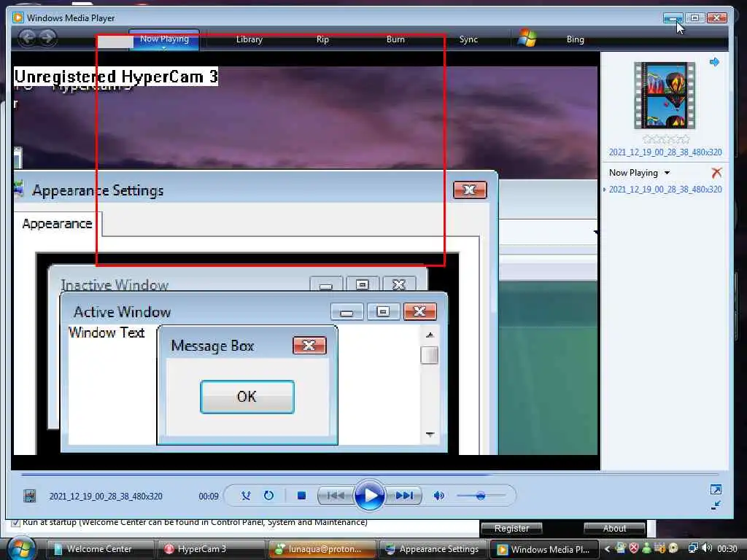747x560 pixels.
Task: Switch to compact mode
Action: tap(716, 505)
